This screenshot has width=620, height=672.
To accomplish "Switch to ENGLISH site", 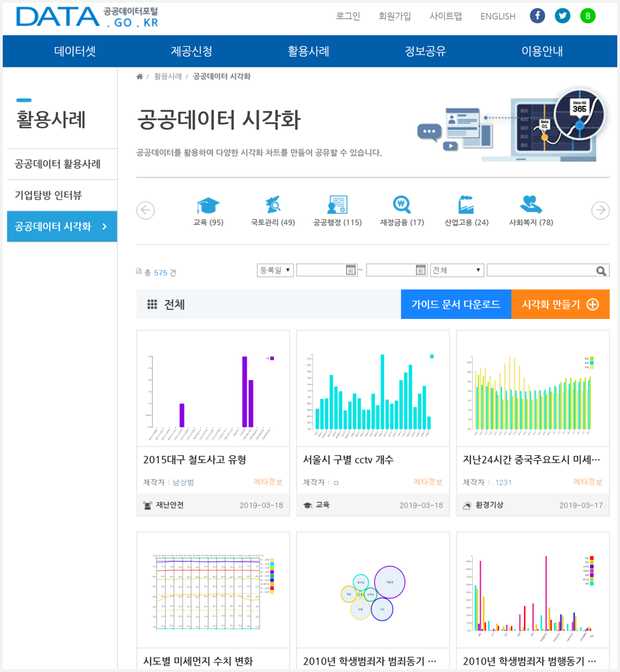I will (x=498, y=16).
